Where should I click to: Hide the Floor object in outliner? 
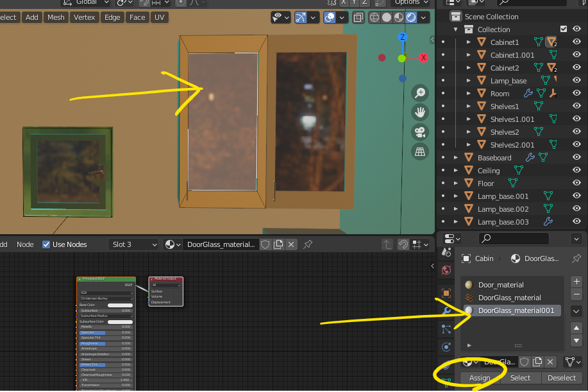pyautogui.click(x=576, y=183)
